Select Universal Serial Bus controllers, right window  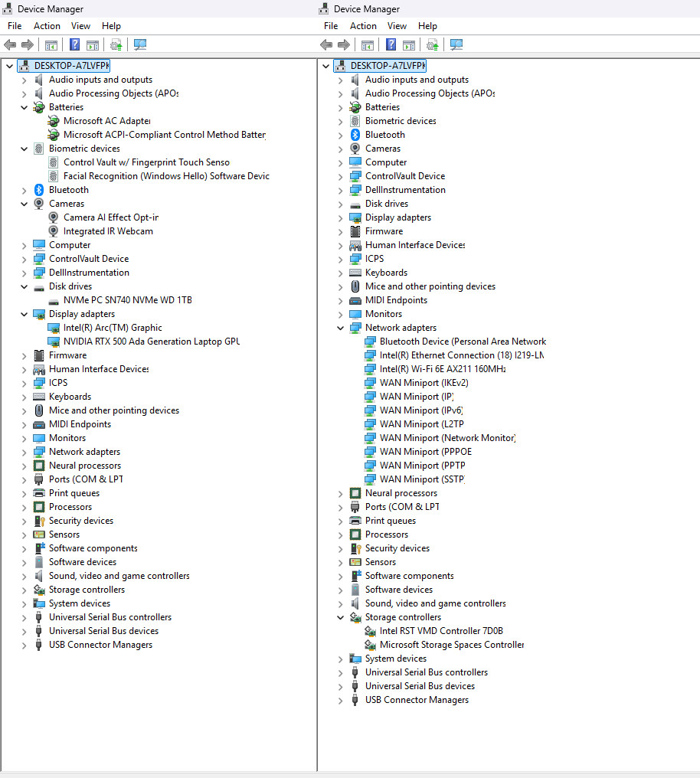[427, 672]
